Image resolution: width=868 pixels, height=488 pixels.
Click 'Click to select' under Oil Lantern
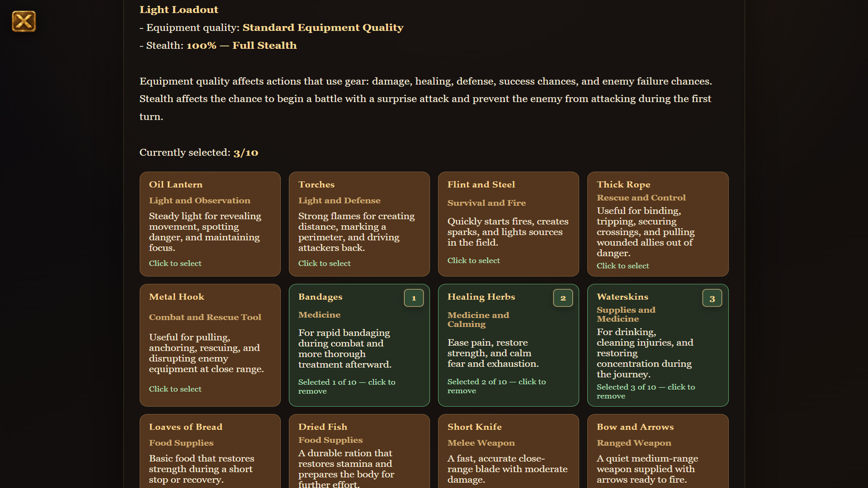click(175, 263)
